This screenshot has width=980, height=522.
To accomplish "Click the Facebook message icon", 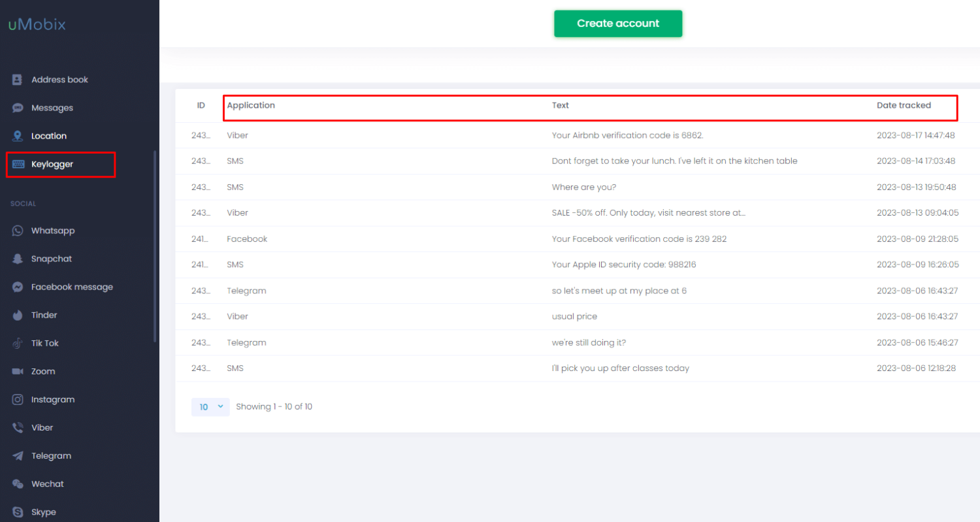I will [18, 287].
